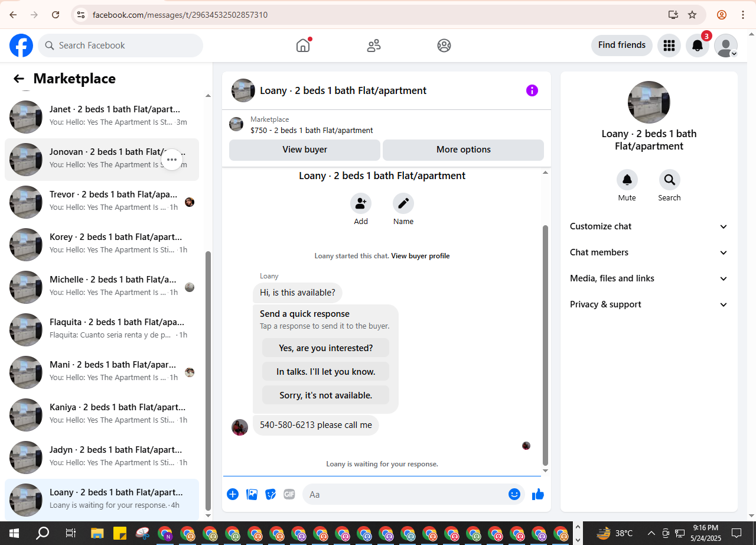Expand Chat members section

pyautogui.click(x=649, y=252)
